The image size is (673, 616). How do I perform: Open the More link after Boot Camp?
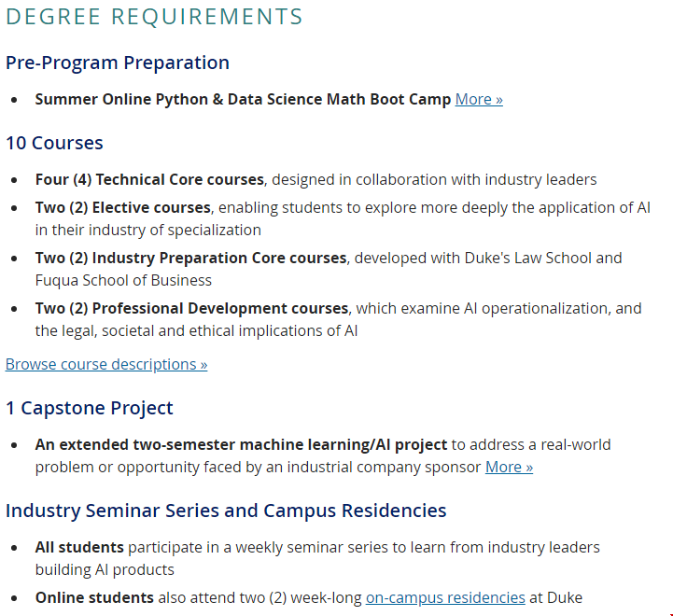click(x=479, y=99)
